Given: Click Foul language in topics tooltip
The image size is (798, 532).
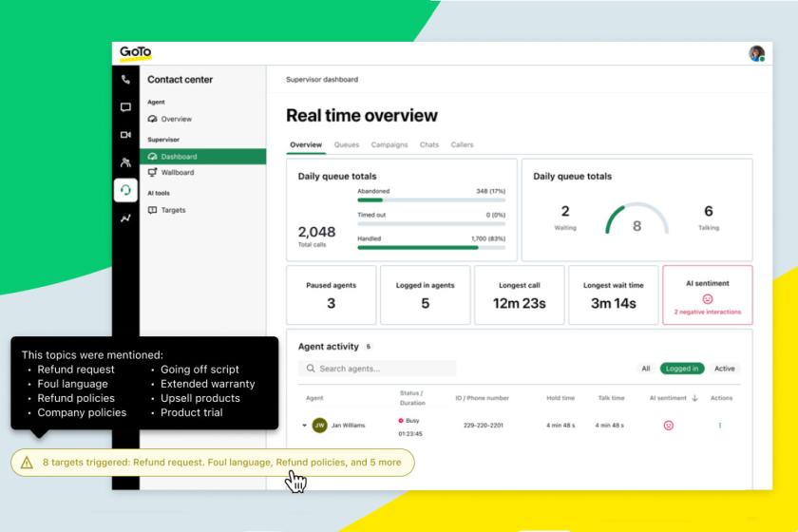Looking at the screenshot, I should click(73, 384).
